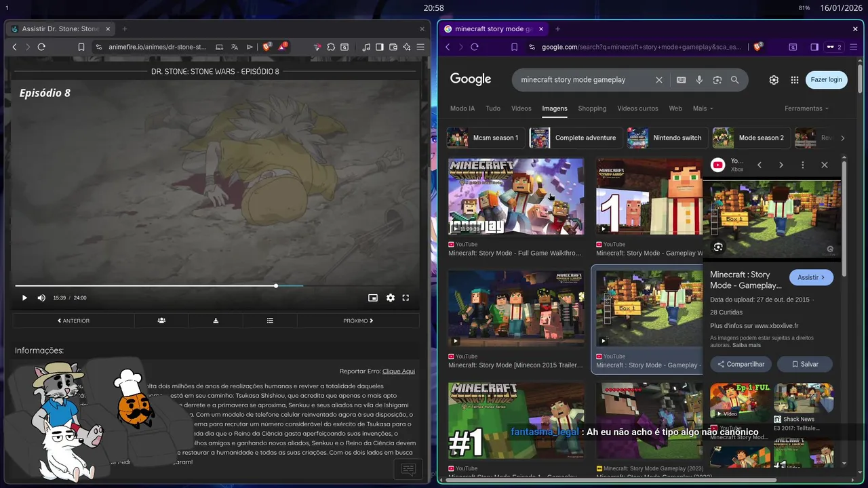This screenshot has width=868, height=488.
Task: Click the cast screen icon in animefire address bar
Action: 219,47
